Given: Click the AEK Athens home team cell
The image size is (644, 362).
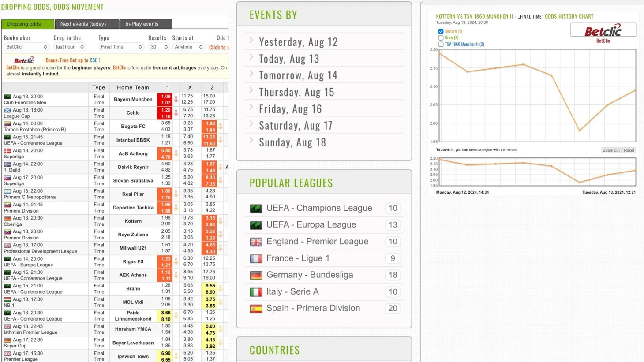Looking at the screenshot, I should (133, 275).
